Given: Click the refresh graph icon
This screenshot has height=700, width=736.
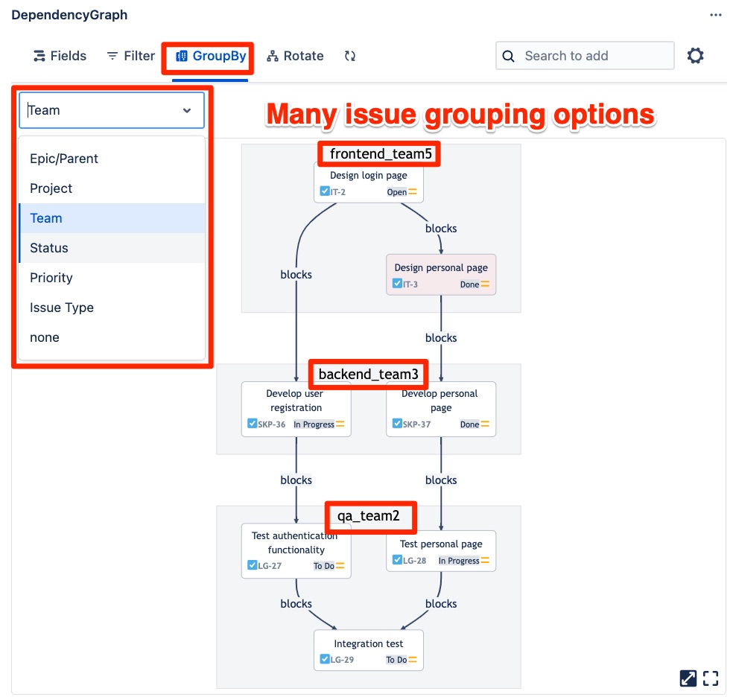Looking at the screenshot, I should 350,56.
